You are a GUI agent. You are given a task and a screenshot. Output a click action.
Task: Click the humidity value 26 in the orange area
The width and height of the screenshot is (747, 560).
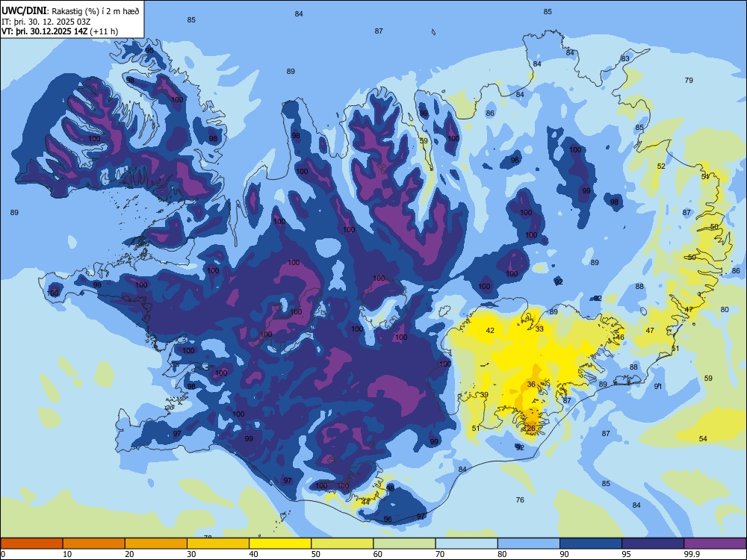pos(531,428)
